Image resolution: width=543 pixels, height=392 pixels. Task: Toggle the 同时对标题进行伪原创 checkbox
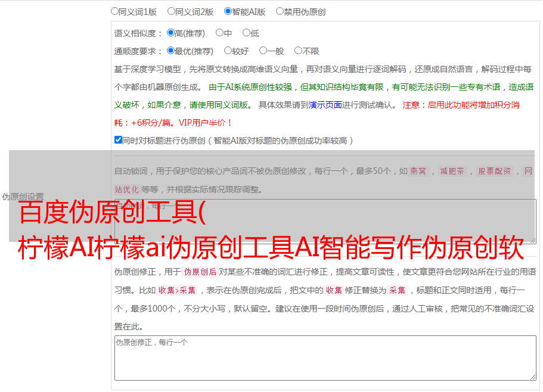point(118,141)
